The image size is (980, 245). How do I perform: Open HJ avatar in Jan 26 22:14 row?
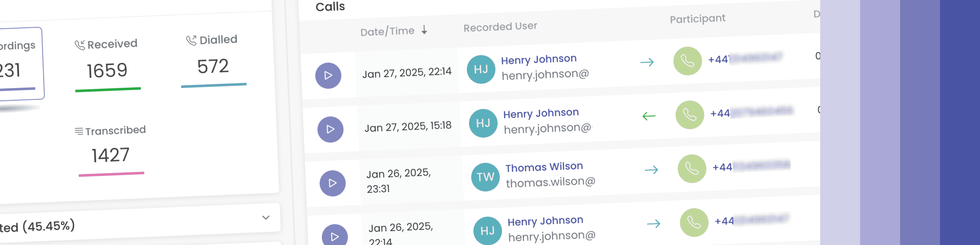(488, 231)
